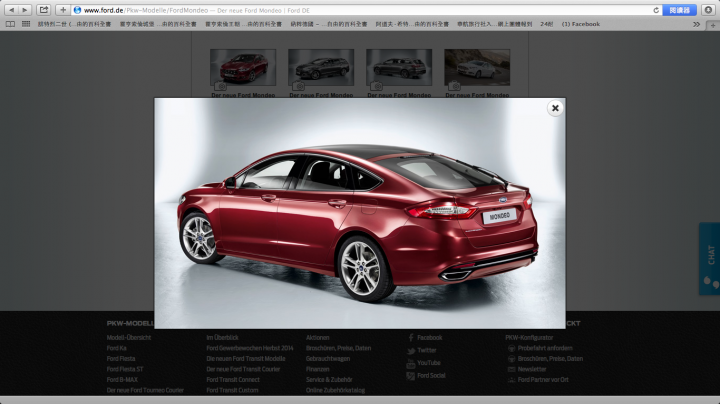The height and width of the screenshot is (404, 720).
Task: Open the Twitter text link in footer
Action: click(427, 350)
